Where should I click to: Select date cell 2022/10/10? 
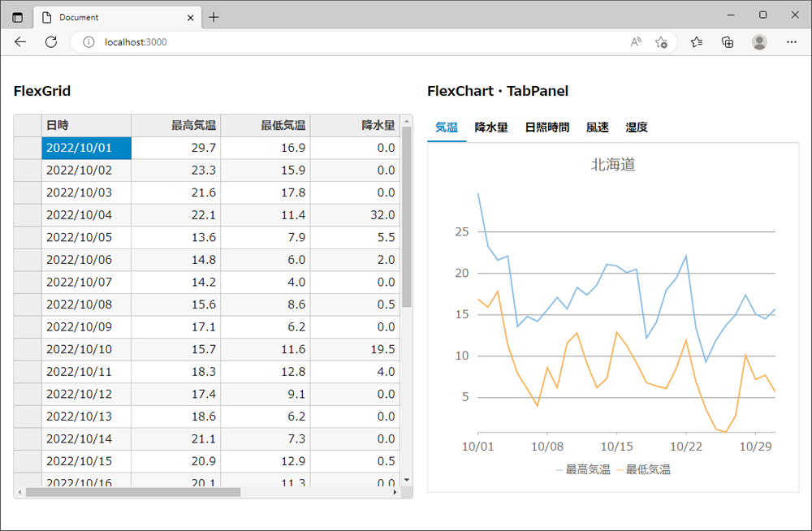click(x=87, y=349)
